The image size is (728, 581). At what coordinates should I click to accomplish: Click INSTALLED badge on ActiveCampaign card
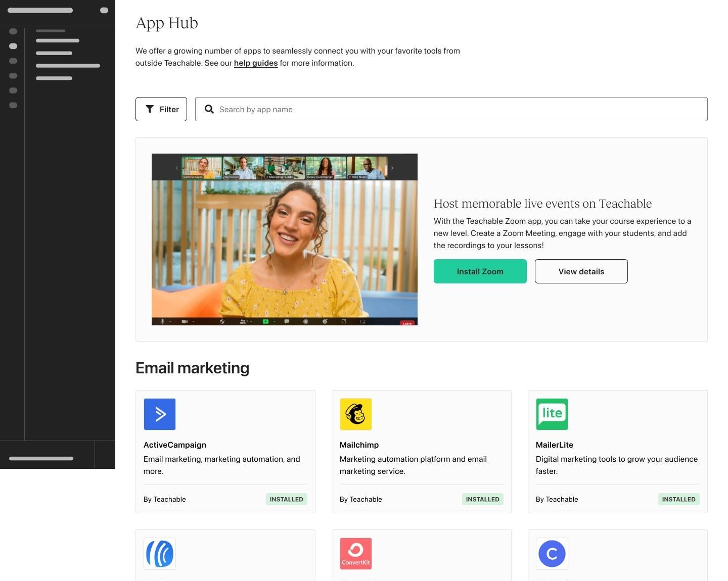(x=287, y=499)
